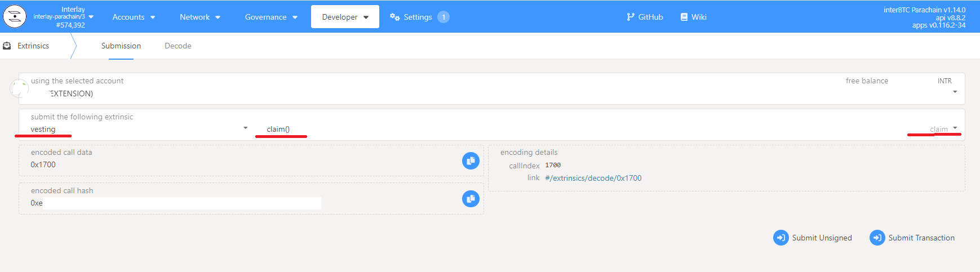Expand the Governance dropdown menu
The width and height of the screenshot is (980, 272).
point(271,17)
